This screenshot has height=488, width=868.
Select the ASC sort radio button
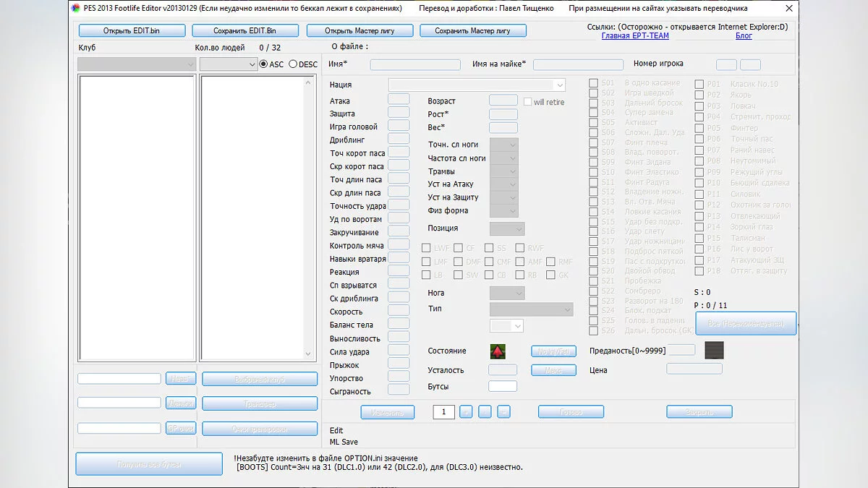click(264, 64)
